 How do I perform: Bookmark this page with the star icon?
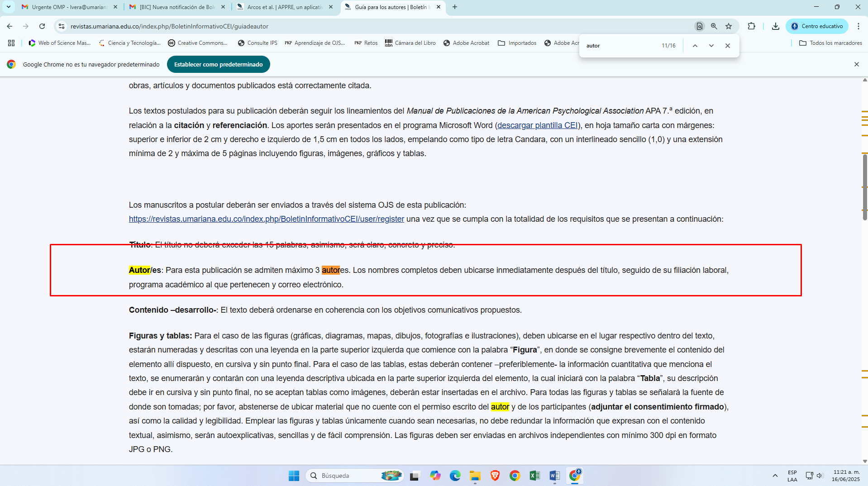click(x=729, y=26)
